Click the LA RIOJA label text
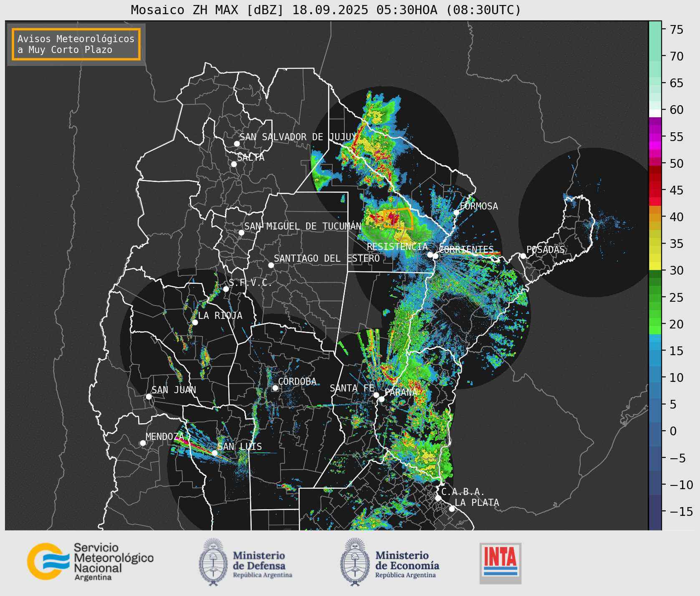Screen dimensions: 700x596 pyautogui.click(x=220, y=316)
